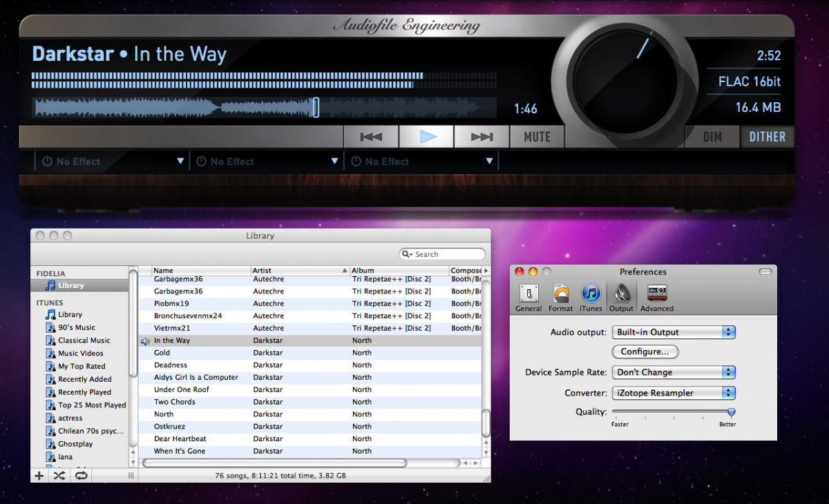Open the Audio output dropdown
This screenshot has height=504, width=829.
click(674, 332)
